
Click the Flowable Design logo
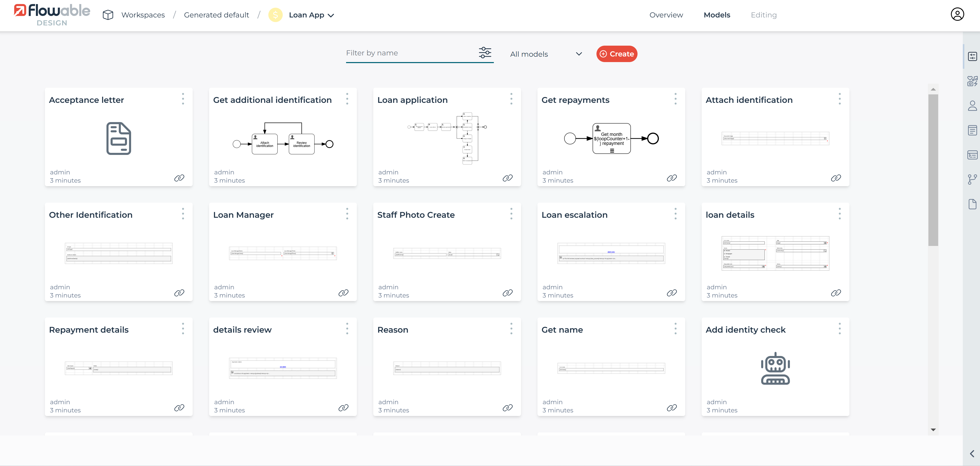click(x=52, y=15)
